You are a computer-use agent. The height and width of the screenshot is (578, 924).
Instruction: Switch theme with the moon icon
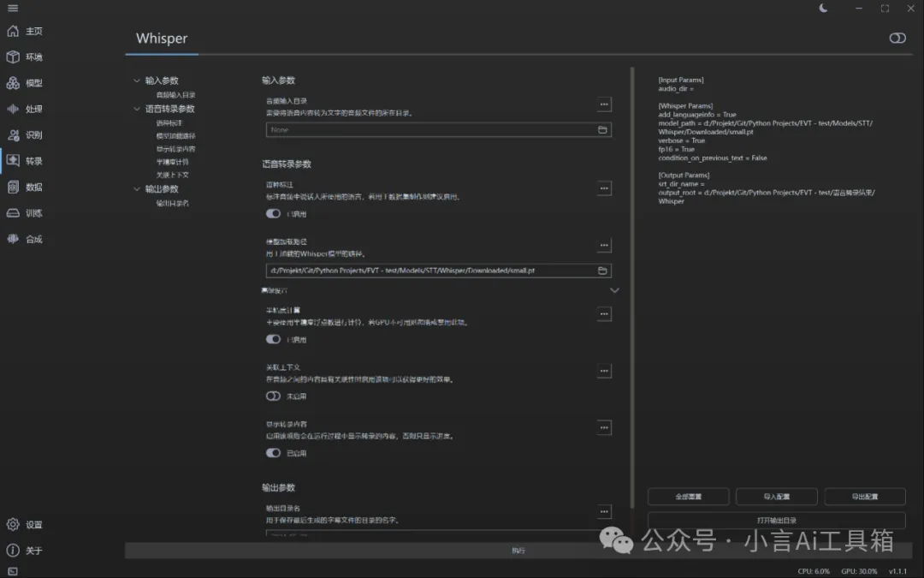coord(823,9)
